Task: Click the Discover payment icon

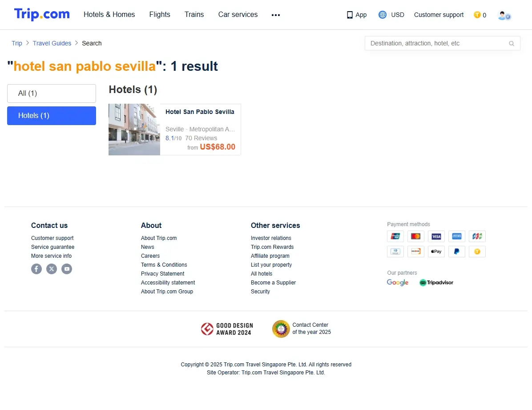Action: pyautogui.click(x=415, y=252)
